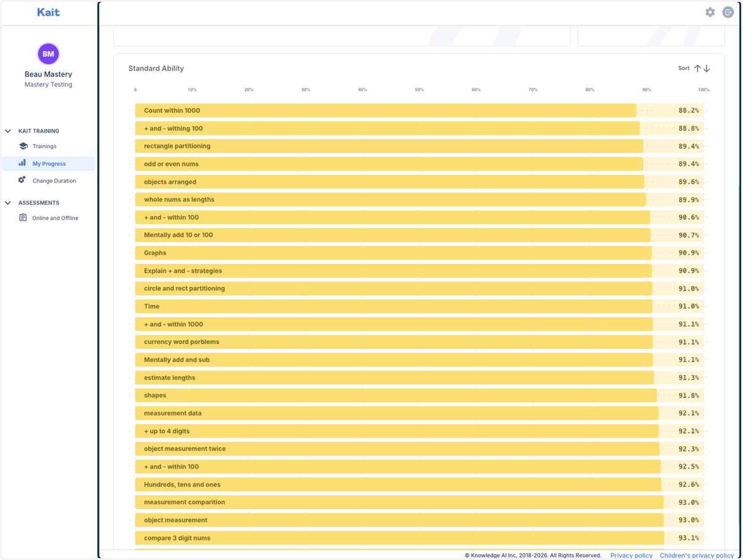The height and width of the screenshot is (560, 743).
Task: Click Hundreds, tens and ones bar
Action: [x=399, y=485]
